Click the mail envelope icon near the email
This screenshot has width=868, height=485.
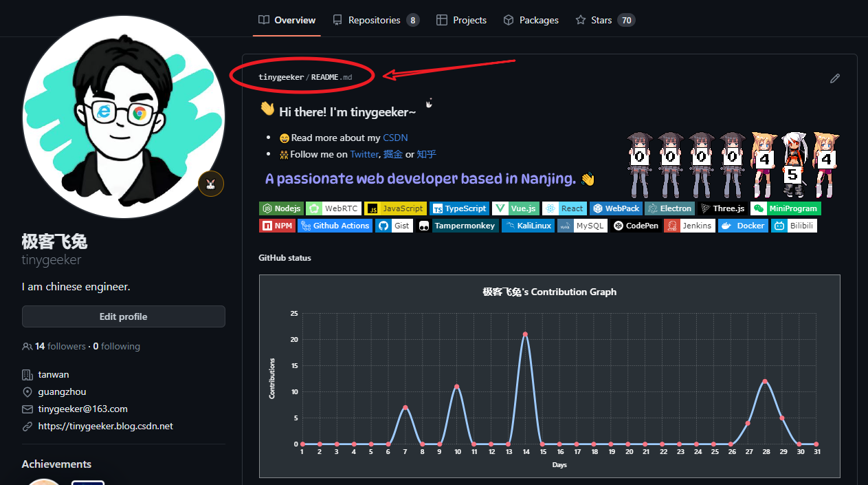pos(27,409)
